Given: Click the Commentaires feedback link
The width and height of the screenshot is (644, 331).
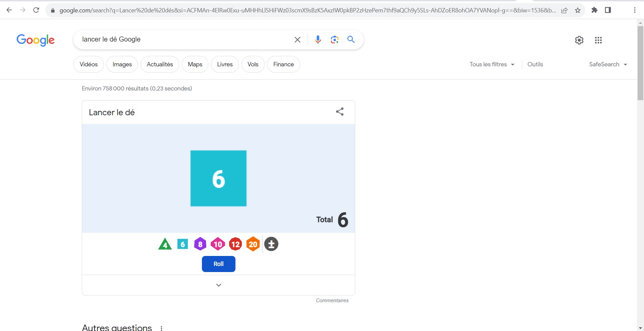Looking at the screenshot, I should (x=332, y=301).
